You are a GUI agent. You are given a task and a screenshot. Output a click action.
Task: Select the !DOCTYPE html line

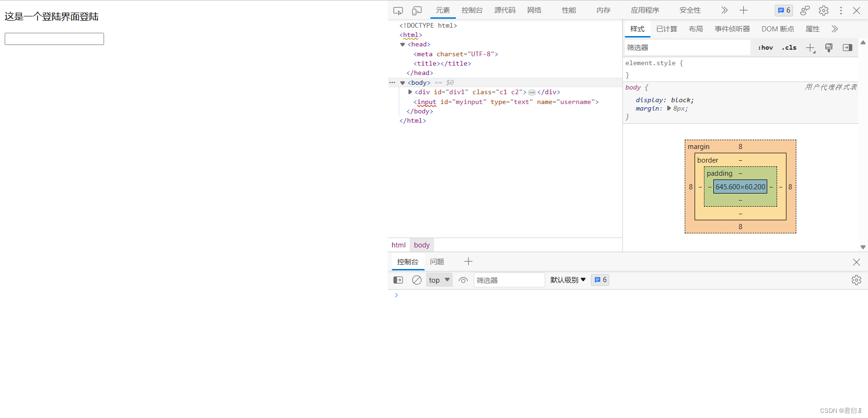point(428,26)
